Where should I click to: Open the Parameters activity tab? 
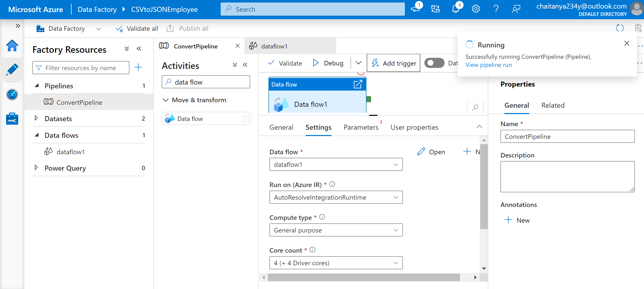361,127
